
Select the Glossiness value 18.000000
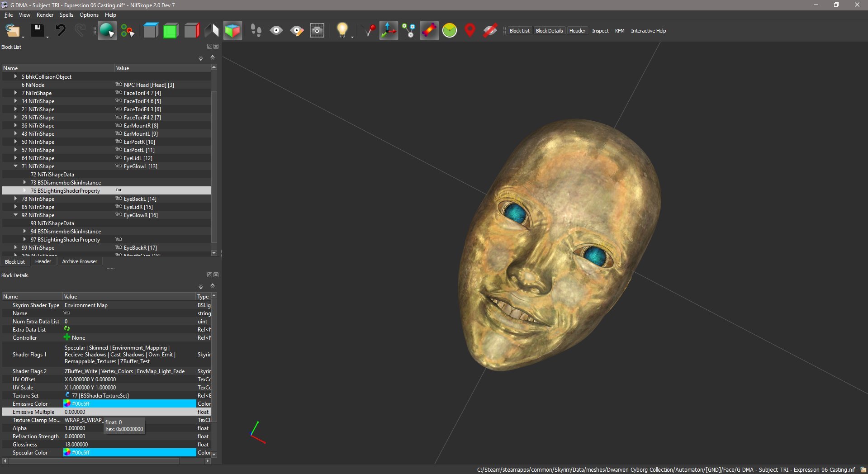point(76,445)
